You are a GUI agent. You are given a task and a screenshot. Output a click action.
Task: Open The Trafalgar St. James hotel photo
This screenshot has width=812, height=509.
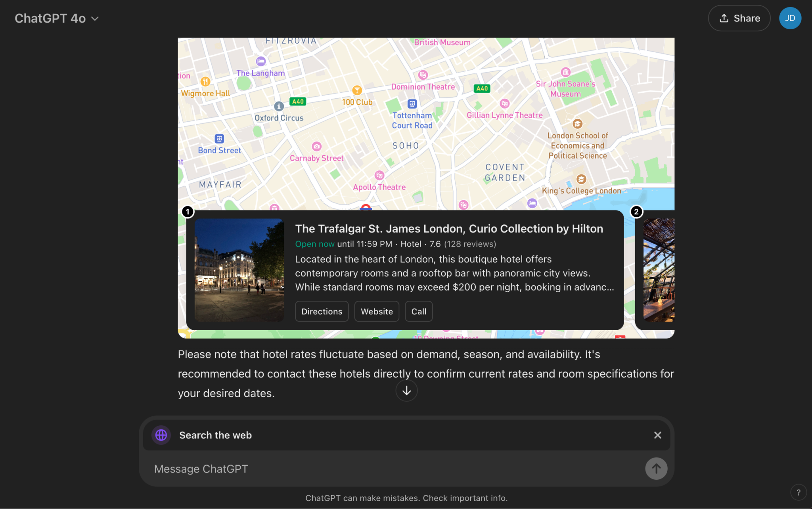tap(239, 270)
